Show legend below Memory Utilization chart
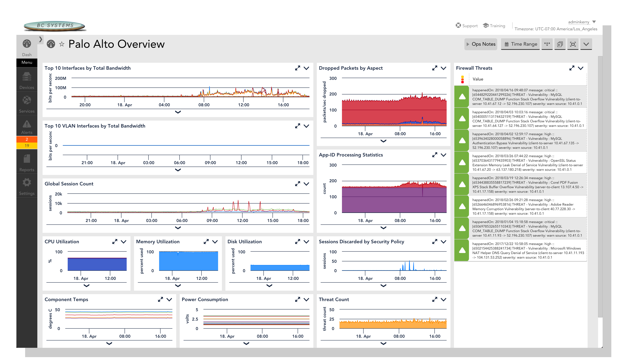The image size is (619, 364). pyautogui.click(x=178, y=286)
